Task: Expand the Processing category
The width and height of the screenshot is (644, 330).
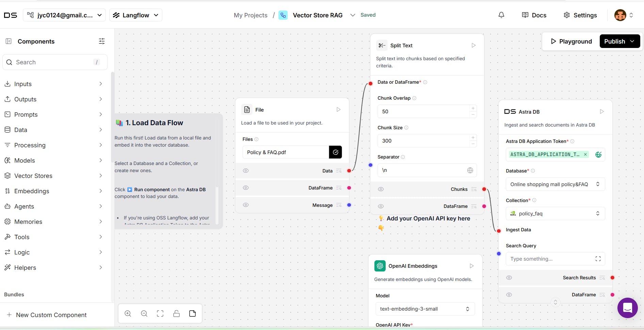Action: pos(53,145)
